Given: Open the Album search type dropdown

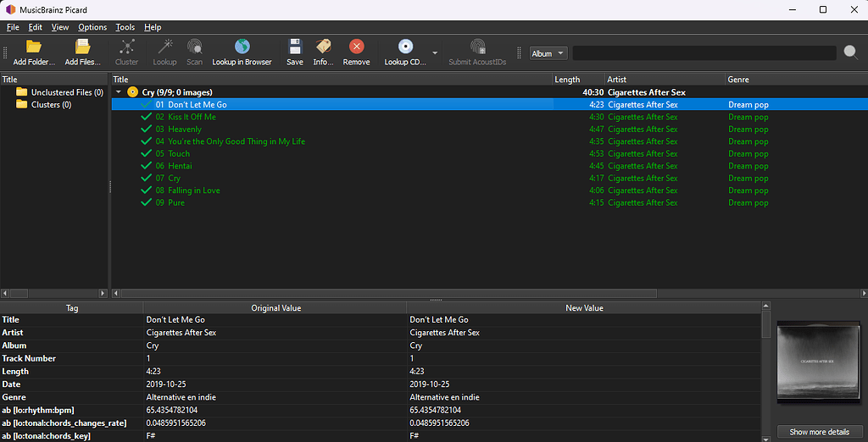Looking at the screenshot, I should point(548,53).
